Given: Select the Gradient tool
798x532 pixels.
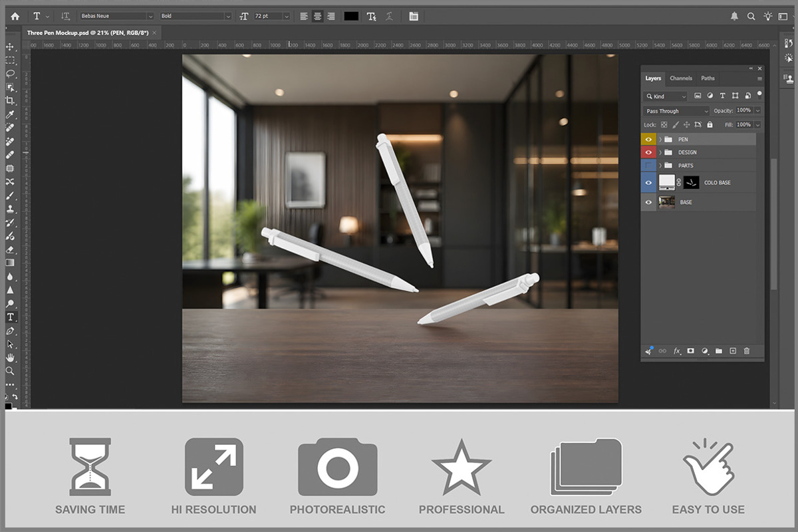Looking at the screenshot, I should 10,263.
